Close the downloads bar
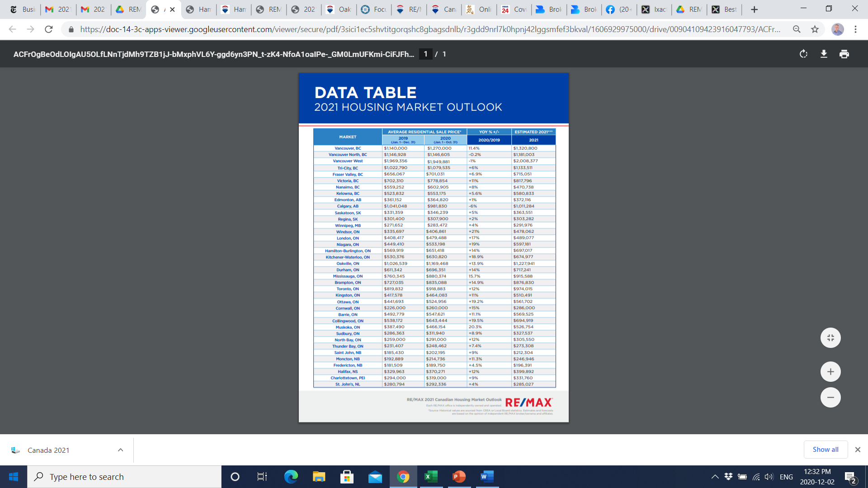868x488 pixels. click(858, 450)
